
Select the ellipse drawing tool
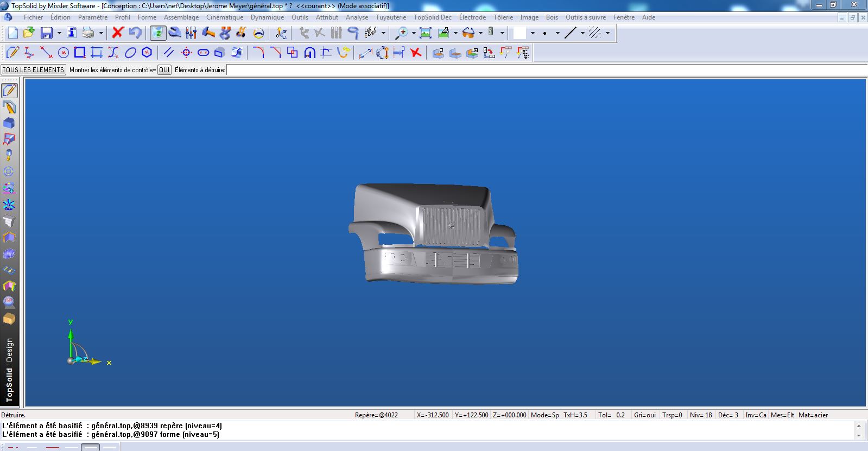tap(130, 53)
